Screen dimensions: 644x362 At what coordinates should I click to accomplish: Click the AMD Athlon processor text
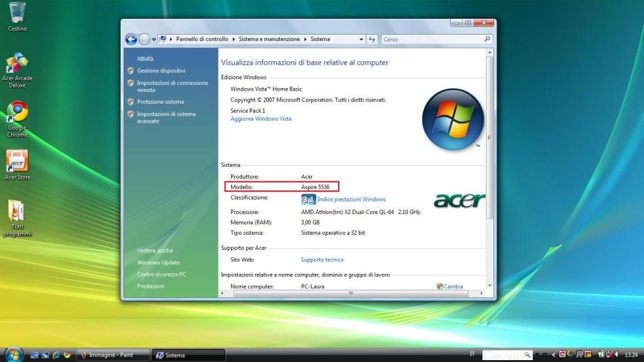coord(360,212)
